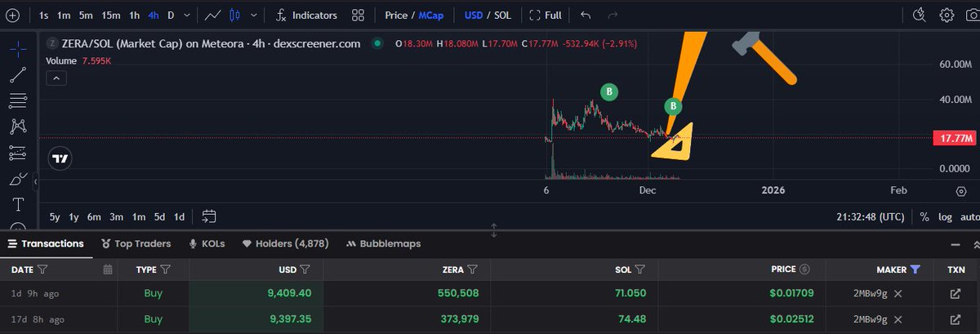Remove maker filter 2MBw9g in second row
The image size is (980, 334).
pyautogui.click(x=898, y=319)
